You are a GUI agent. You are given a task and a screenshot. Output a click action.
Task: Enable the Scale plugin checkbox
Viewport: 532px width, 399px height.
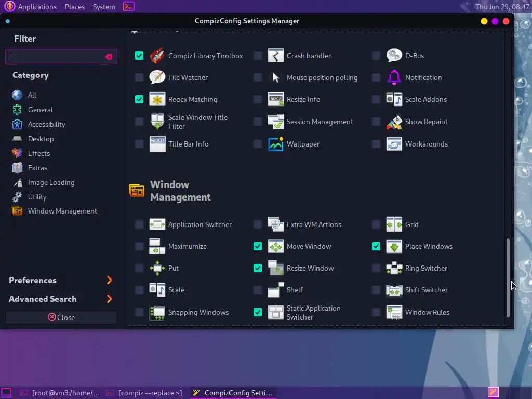click(x=139, y=290)
